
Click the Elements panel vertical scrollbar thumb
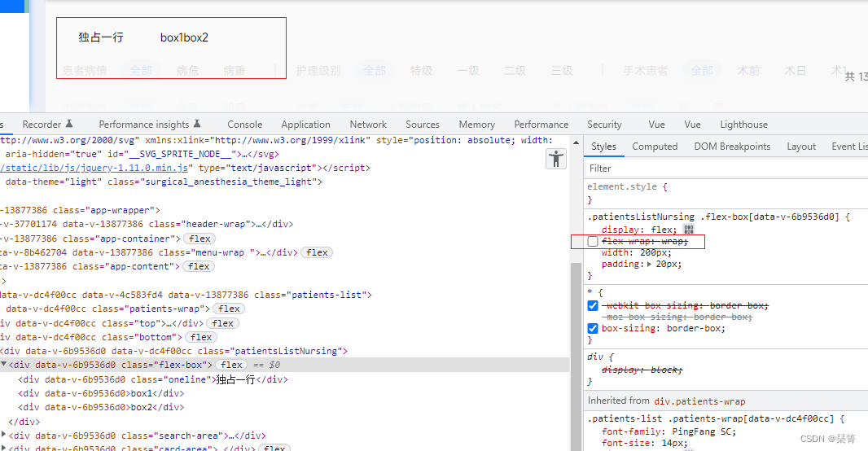[576, 357]
